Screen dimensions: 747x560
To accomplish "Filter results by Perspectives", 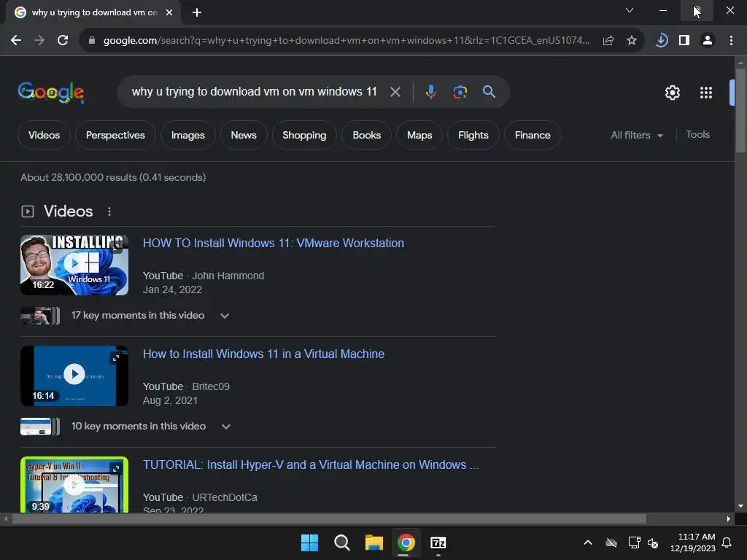I will (115, 135).
